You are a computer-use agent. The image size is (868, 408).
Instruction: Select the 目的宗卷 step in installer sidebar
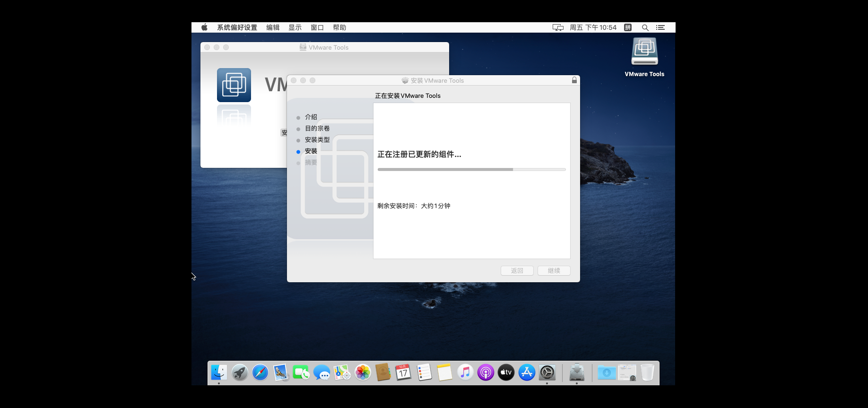317,128
